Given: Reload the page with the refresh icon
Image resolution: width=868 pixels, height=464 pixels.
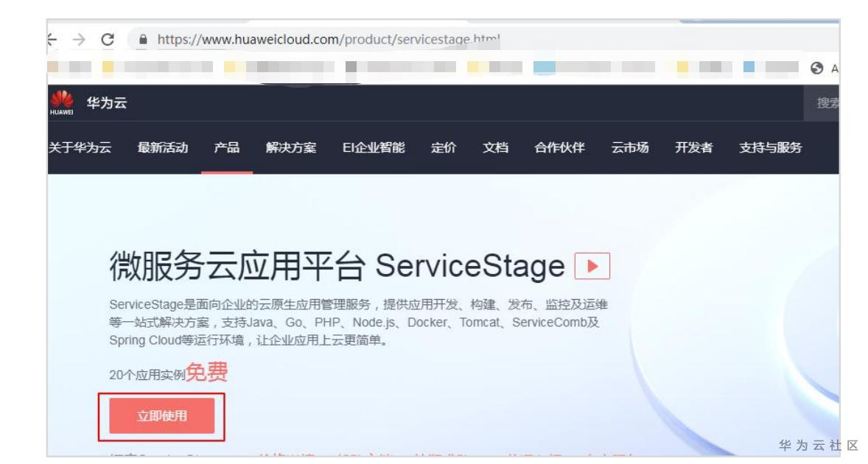Looking at the screenshot, I should click(108, 39).
